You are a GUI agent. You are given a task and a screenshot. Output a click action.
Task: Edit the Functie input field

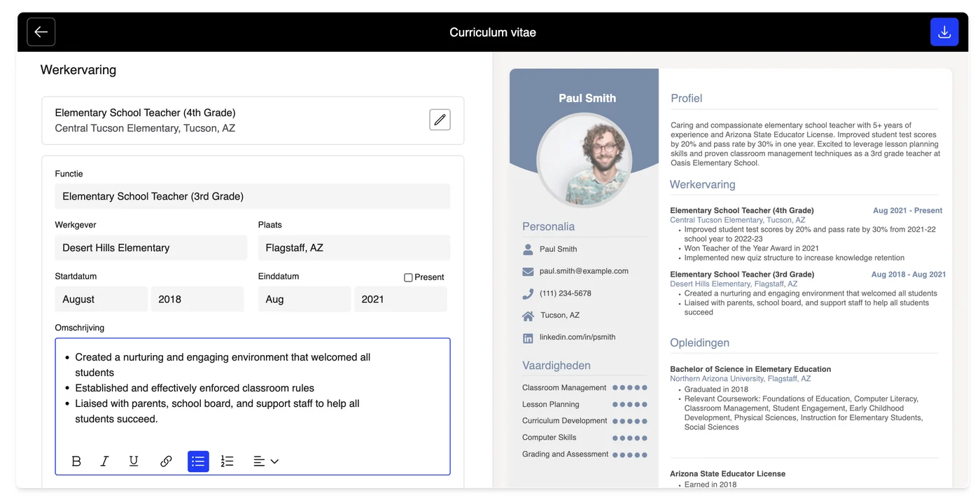(253, 196)
